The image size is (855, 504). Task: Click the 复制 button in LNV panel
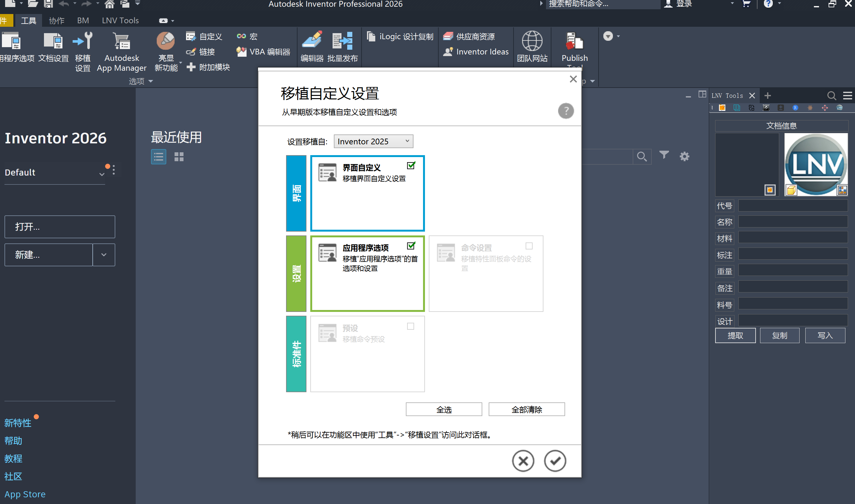point(779,335)
